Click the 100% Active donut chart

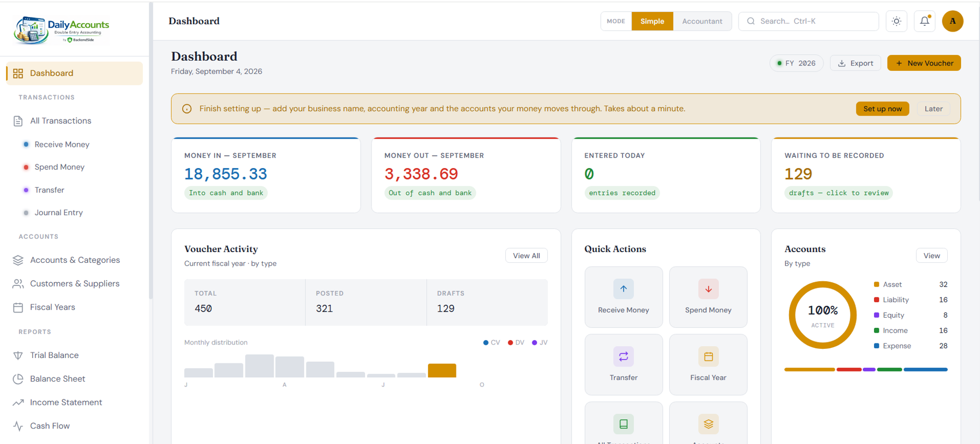(x=822, y=315)
